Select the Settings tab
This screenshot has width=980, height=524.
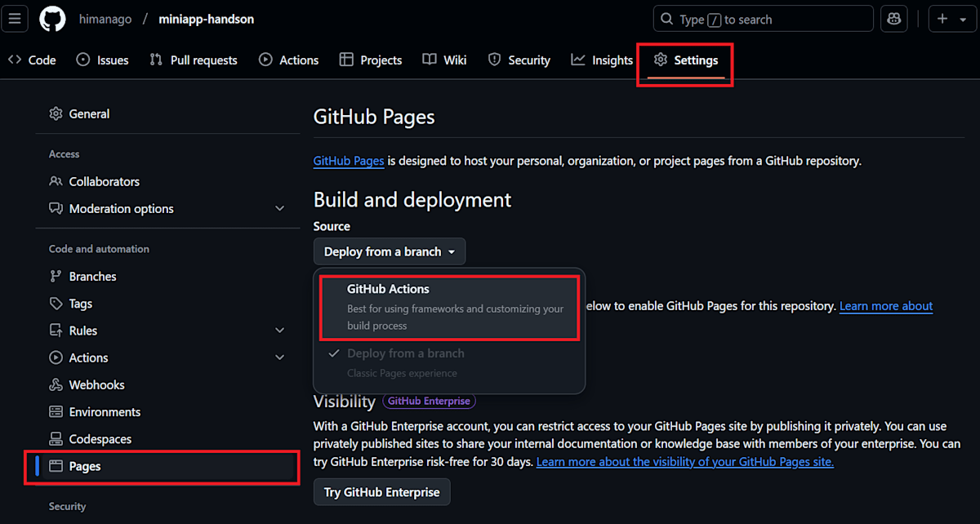point(686,60)
